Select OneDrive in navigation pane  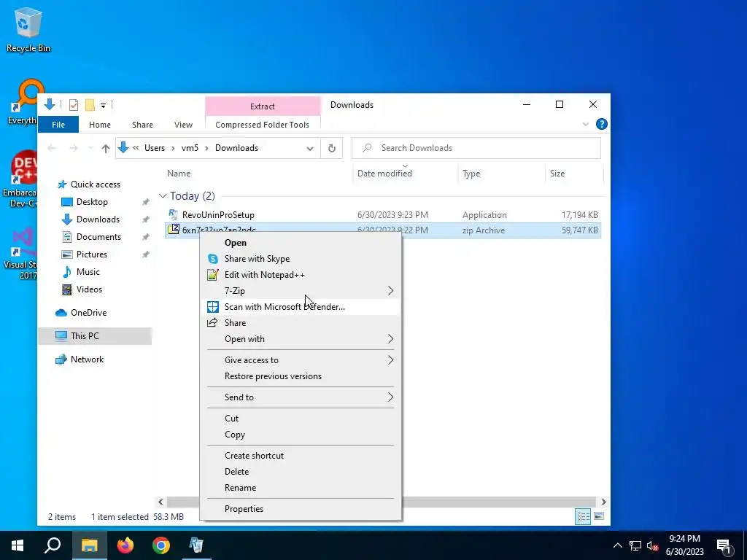tap(88, 312)
